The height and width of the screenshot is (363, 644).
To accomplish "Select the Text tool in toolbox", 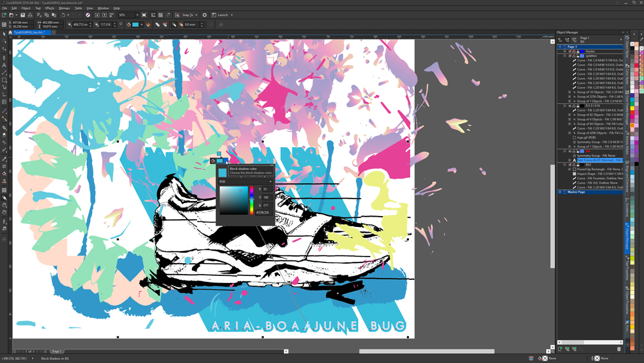I will tap(4, 65).
